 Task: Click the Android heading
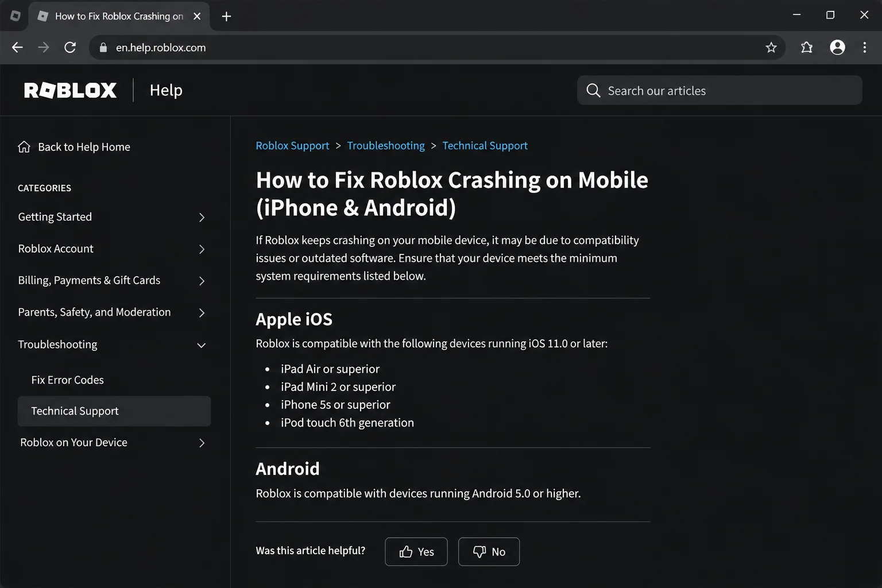(288, 469)
